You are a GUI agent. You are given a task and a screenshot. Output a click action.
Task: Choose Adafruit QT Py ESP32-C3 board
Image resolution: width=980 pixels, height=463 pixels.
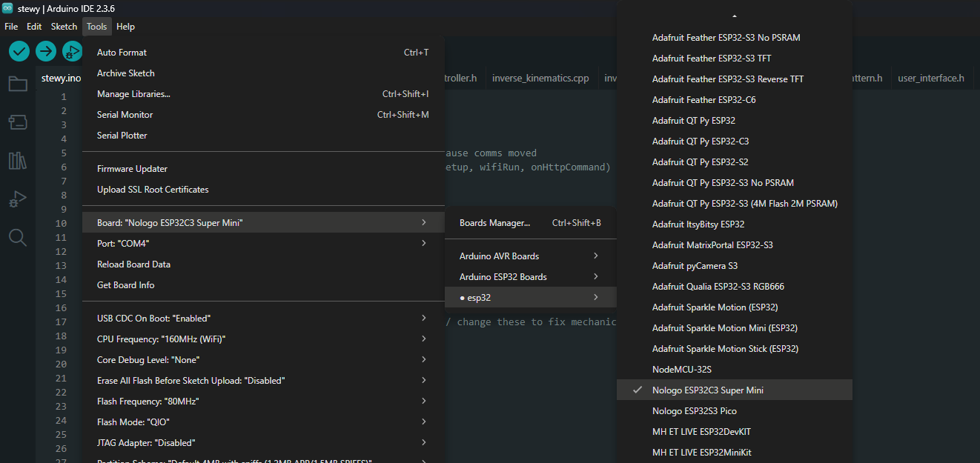[735, 141]
